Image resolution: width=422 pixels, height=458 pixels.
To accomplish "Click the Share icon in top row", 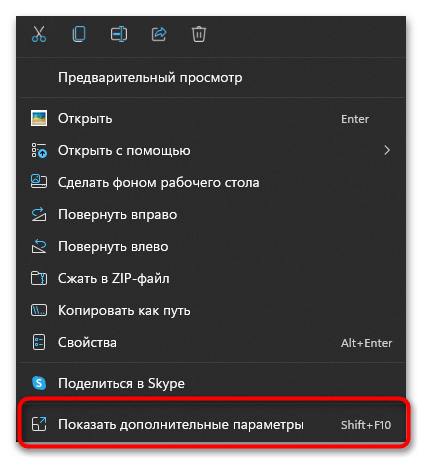I will tap(159, 34).
